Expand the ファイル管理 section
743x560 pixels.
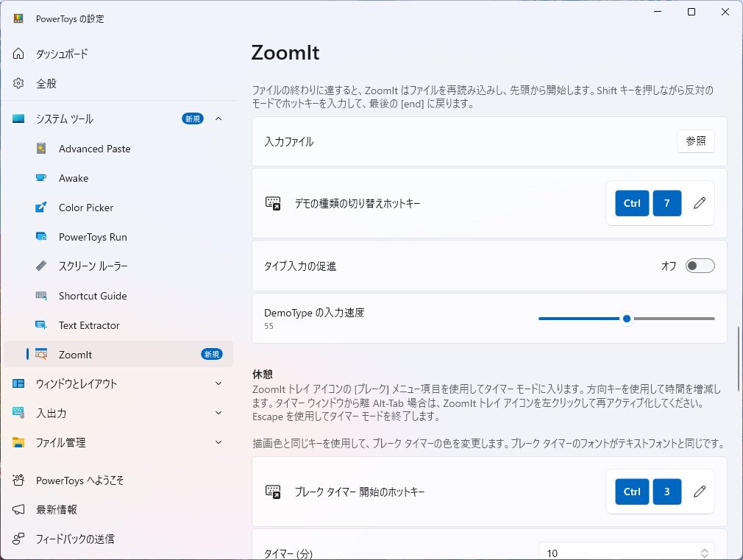[218, 442]
